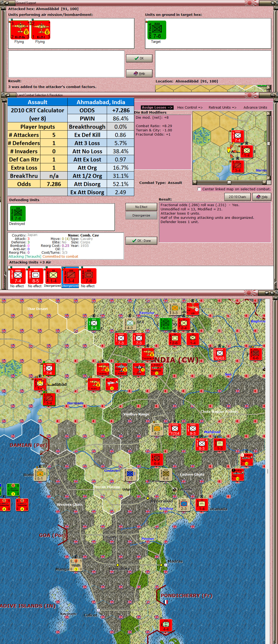Select 3rd Inf Div 1-4 attacking unit

click(x=53, y=276)
